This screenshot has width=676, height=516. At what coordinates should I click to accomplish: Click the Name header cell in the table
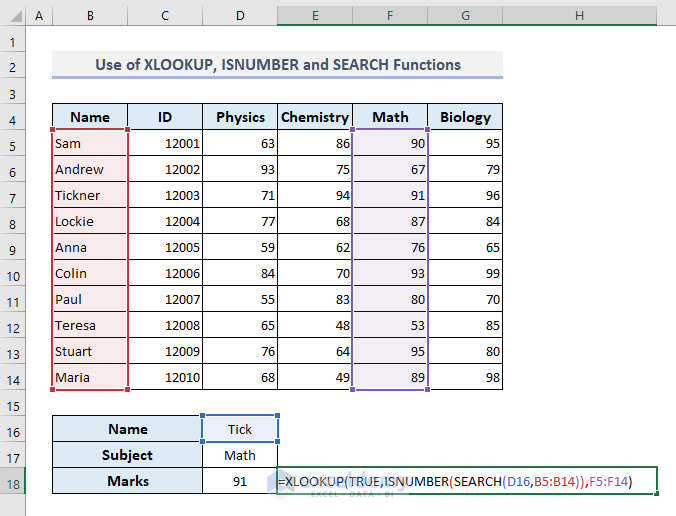tap(90, 117)
